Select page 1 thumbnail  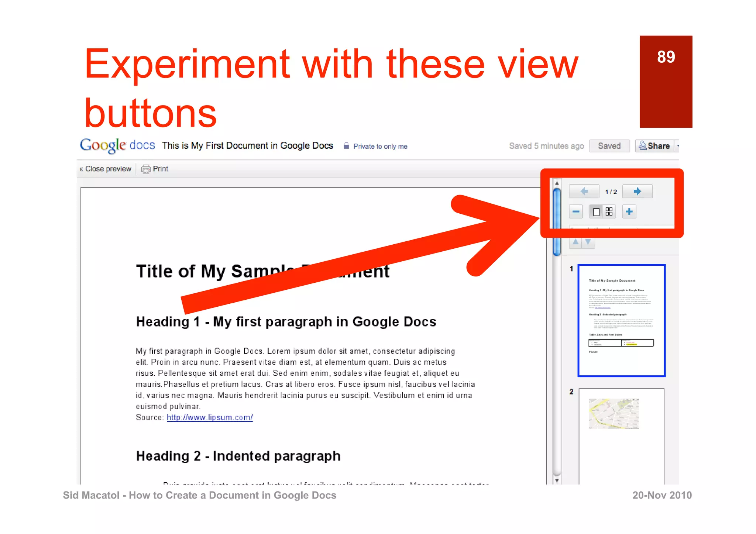622,320
